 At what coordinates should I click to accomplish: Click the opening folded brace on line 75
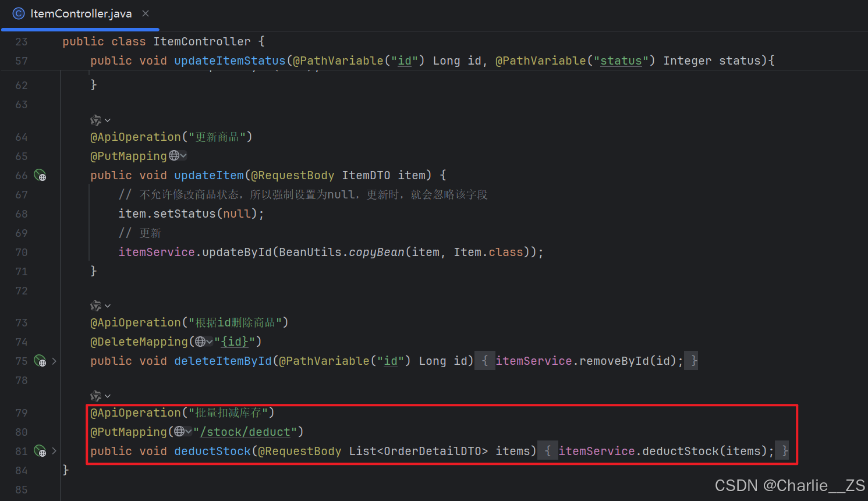[485, 361]
